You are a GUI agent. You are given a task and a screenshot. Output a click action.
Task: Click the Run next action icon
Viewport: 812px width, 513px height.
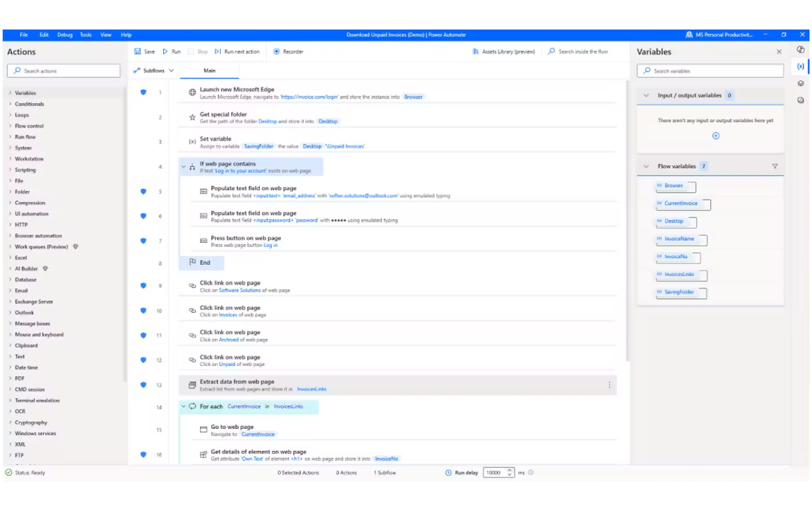(218, 51)
